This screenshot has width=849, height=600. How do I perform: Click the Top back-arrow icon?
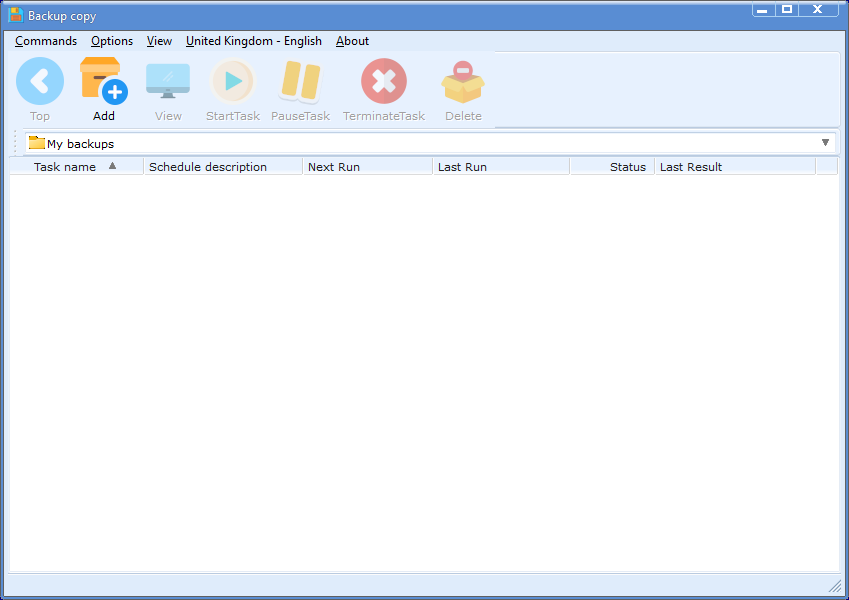coord(40,82)
